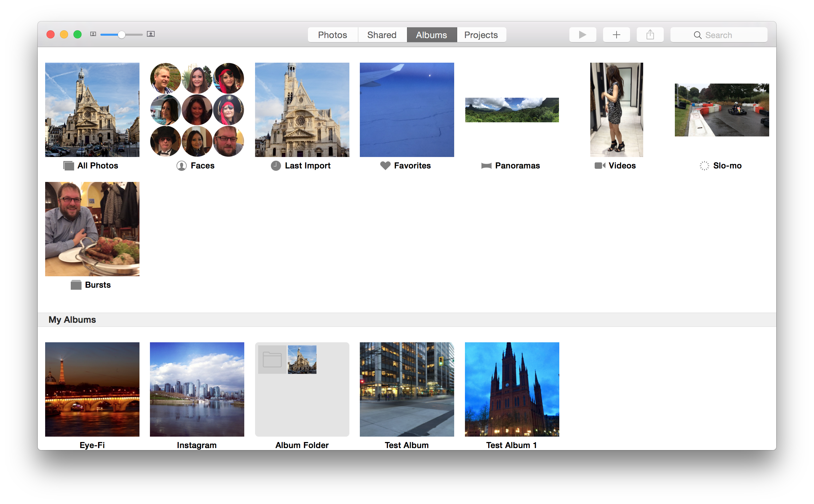Open the Instagram album thumbnail
Screen dimensions: 814x504
(x=197, y=389)
